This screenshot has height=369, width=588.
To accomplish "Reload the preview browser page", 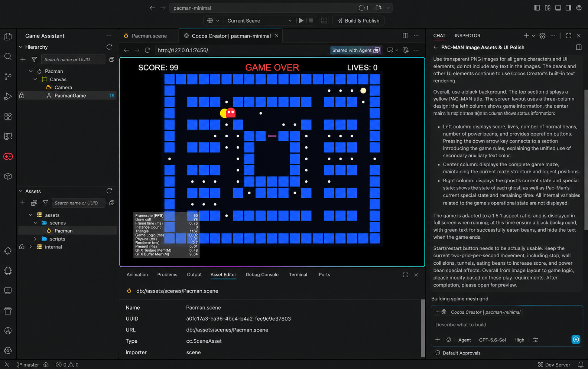I will tap(147, 50).
